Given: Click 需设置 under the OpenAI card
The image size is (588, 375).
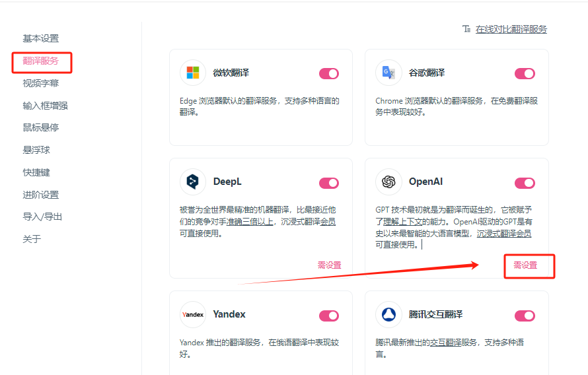Looking at the screenshot, I should (x=525, y=265).
